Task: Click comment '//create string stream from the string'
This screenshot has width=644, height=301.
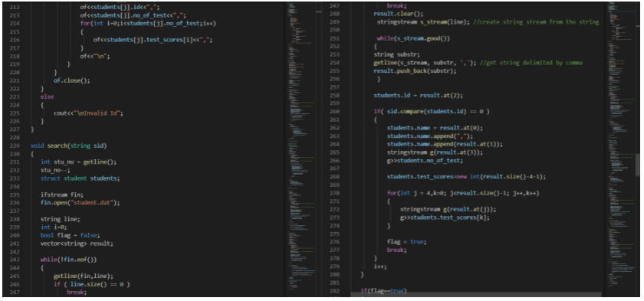Action: 536,21
